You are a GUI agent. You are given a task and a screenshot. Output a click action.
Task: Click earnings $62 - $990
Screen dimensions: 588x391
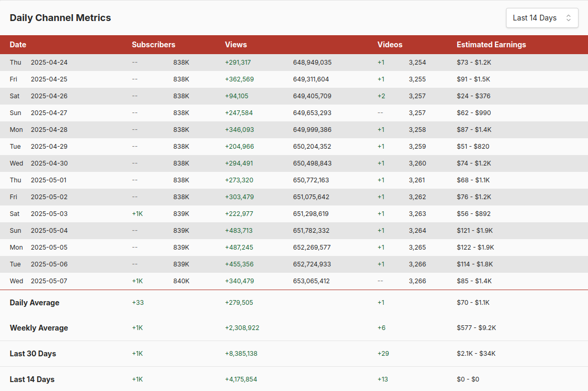click(473, 113)
